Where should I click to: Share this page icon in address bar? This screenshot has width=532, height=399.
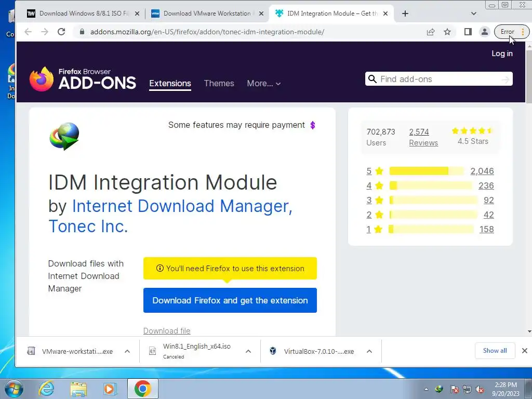(x=431, y=32)
